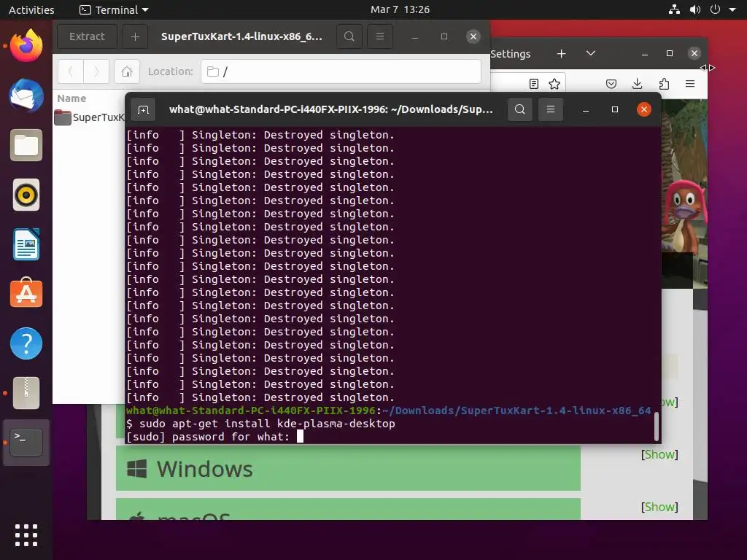Open network status icon in top bar
This screenshot has height=560, width=747.
tap(674, 9)
